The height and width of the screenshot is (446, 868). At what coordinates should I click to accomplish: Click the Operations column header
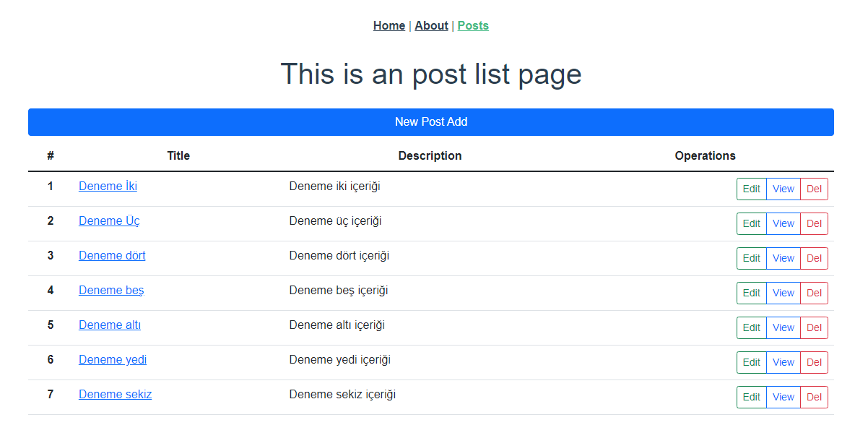[x=706, y=155]
